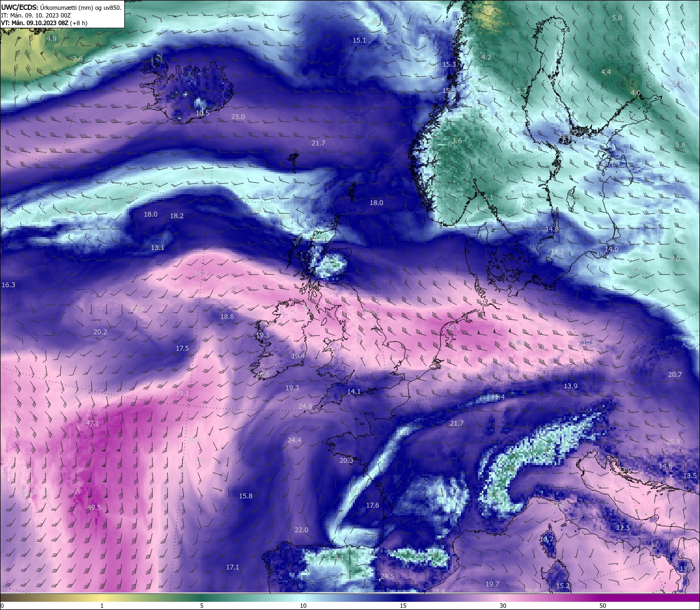Image resolution: width=700 pixels, height=610 pixels.
Task: Select the 19.7 value over the Mediterranean
Action: point(492,584)
